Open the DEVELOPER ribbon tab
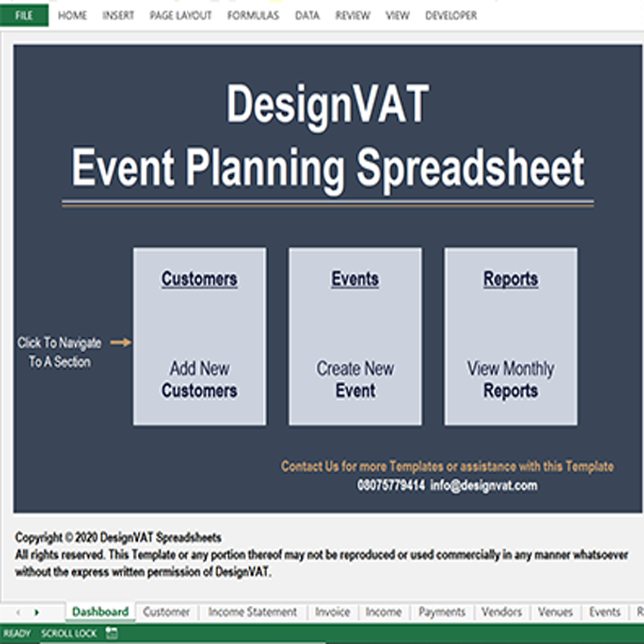The image size is (644, 644). tap(451, 16)
